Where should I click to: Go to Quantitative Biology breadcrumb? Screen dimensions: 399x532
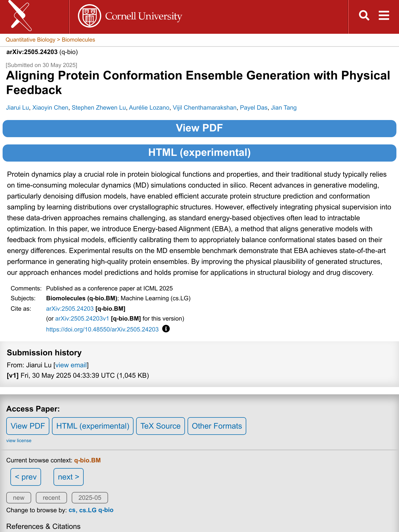tap(30, 40)
